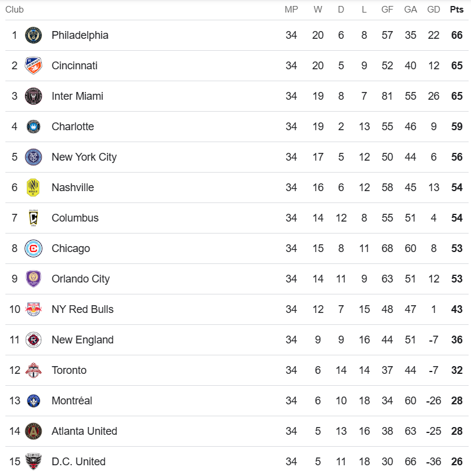
Task: Select Inter Miami's 81 goals-for value
Action: (387, 96)
